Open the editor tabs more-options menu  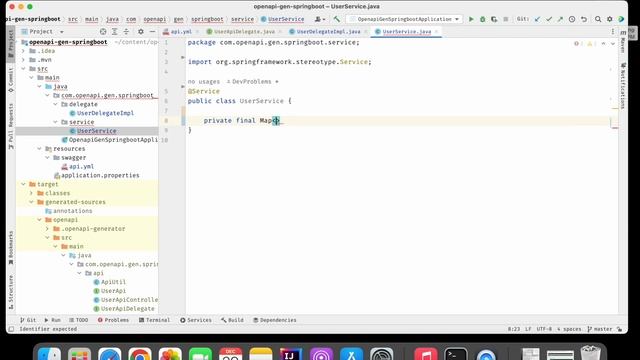[613, 31]
